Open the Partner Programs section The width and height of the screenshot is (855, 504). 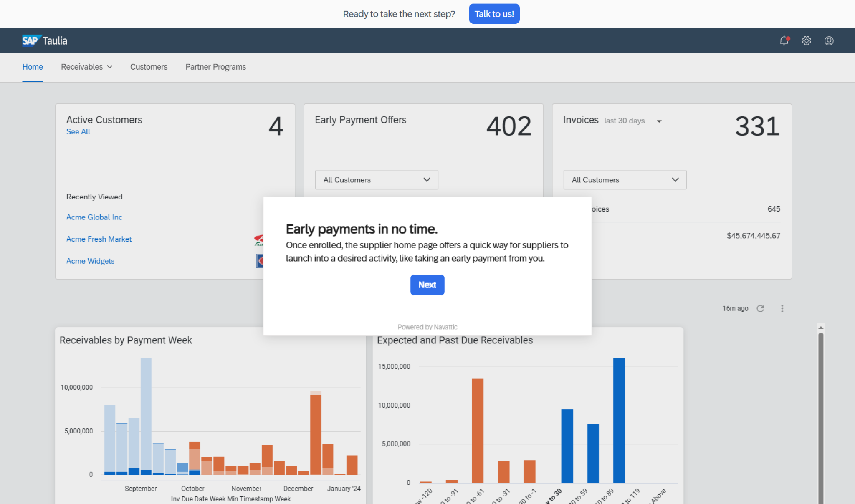[215, 67]
